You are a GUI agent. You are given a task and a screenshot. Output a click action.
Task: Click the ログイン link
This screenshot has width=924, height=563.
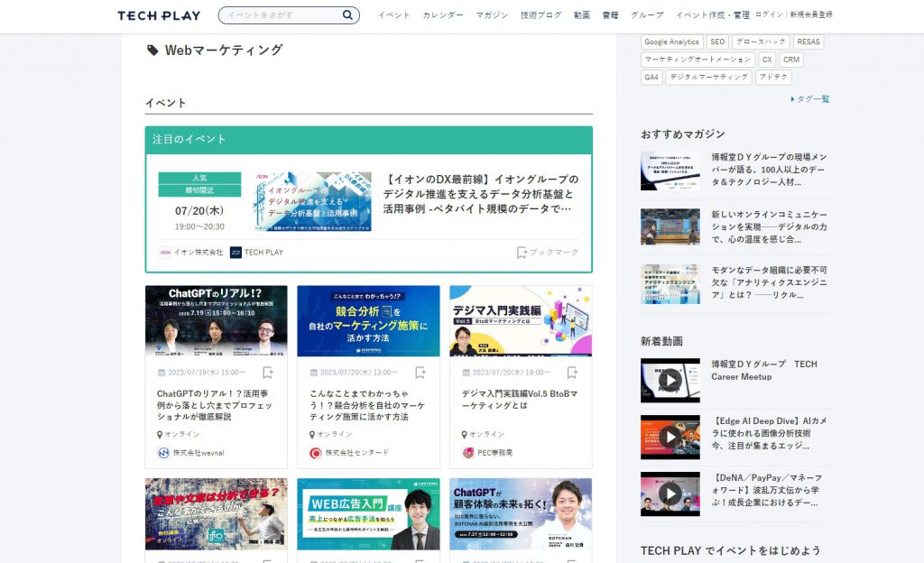coord(769,15)
